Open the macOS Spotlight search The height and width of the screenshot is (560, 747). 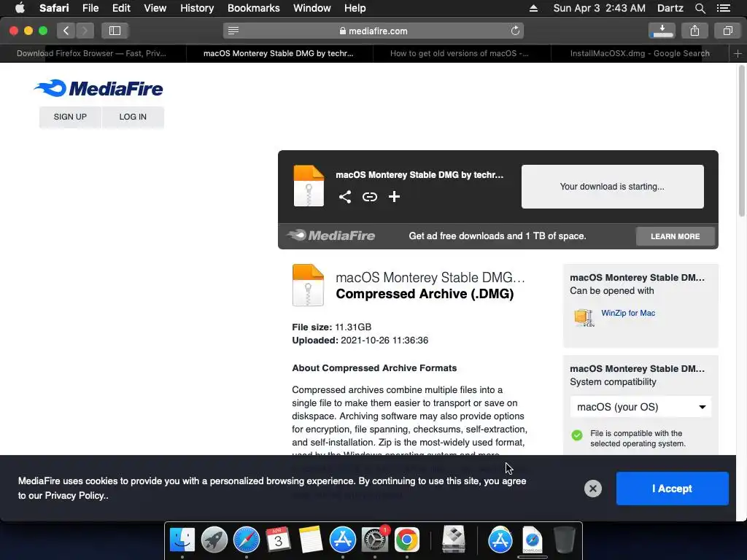700,8
